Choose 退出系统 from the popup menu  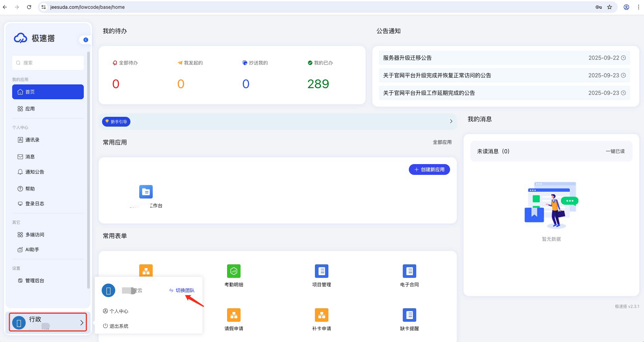click(119, 326)
